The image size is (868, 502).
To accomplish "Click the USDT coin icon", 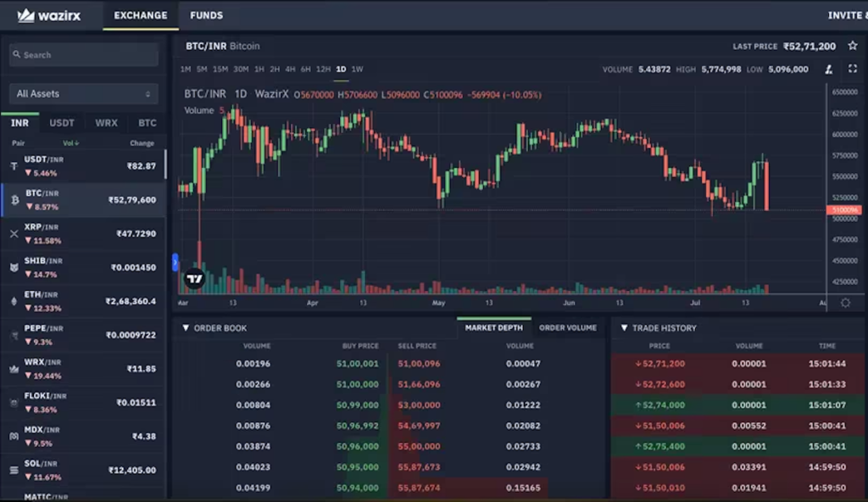I will coord(14,166).
